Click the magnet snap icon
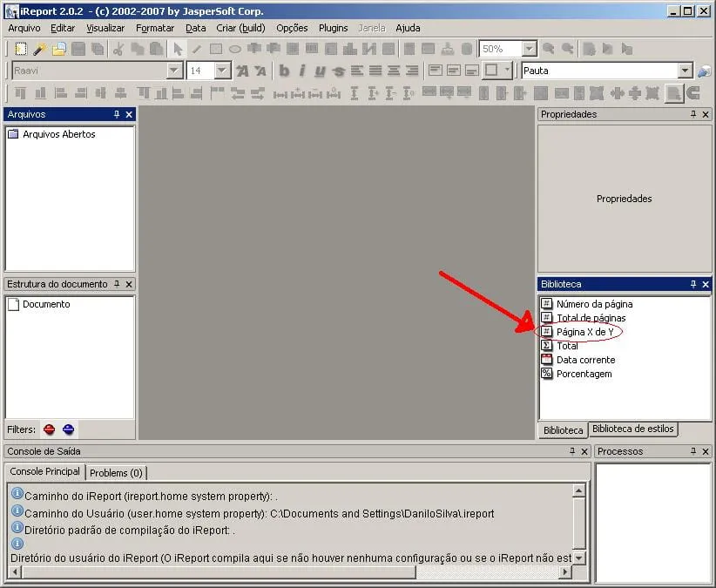 point(694,93)
